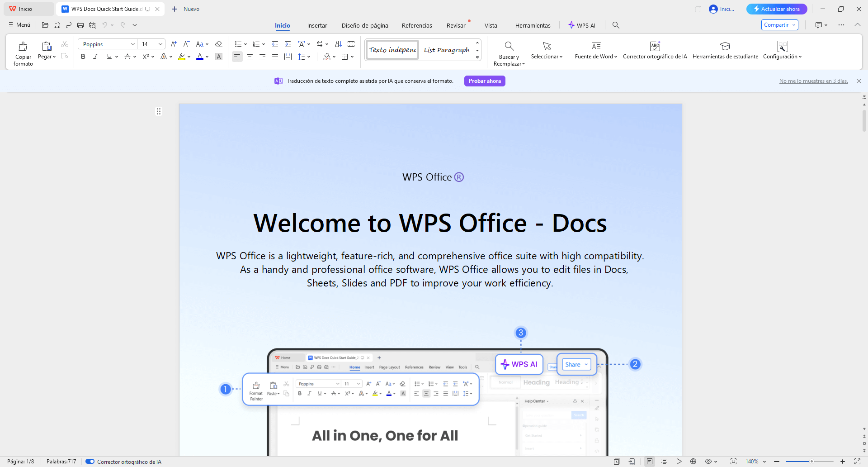The width and height of the screenshot is (868, 467).
Task: Click the fit page icon beside zoom percent
Action: 733,462
